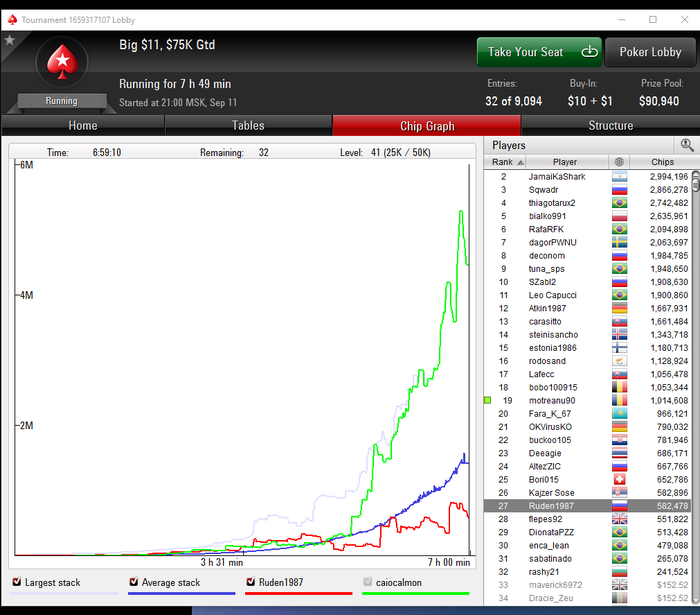Click the Switzerland flag beside Bori015
The image size is (700, 615).
coord(619,479)
